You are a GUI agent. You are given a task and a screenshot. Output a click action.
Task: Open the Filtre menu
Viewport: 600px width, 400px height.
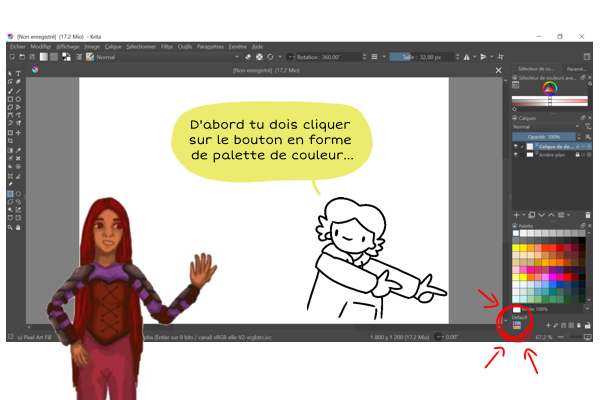click(167, 46)
